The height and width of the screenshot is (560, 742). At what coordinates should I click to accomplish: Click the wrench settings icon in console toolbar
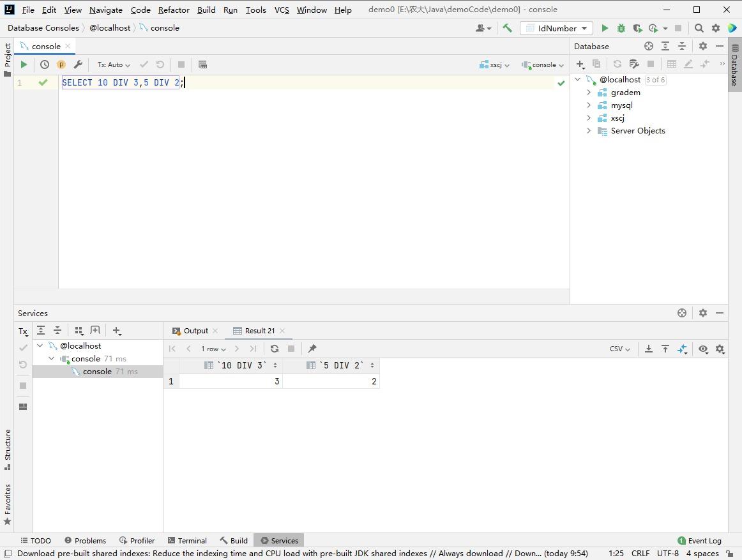click(78, 64)
